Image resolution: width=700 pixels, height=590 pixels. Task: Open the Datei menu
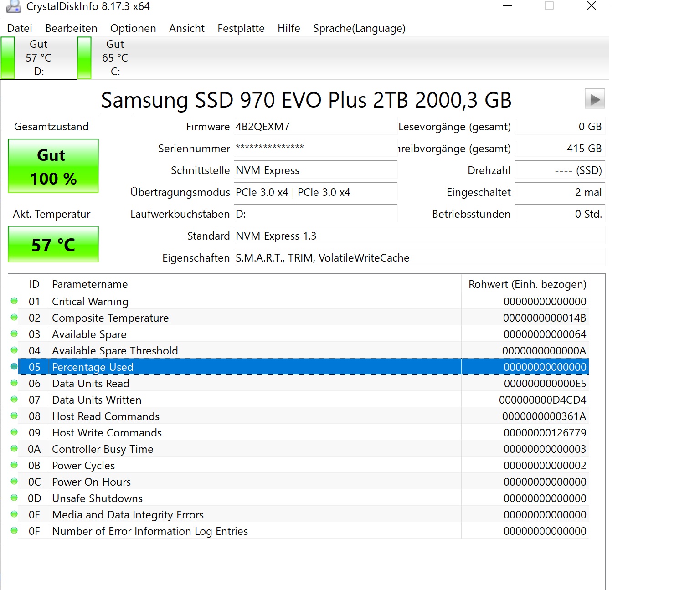pos(20,28)
